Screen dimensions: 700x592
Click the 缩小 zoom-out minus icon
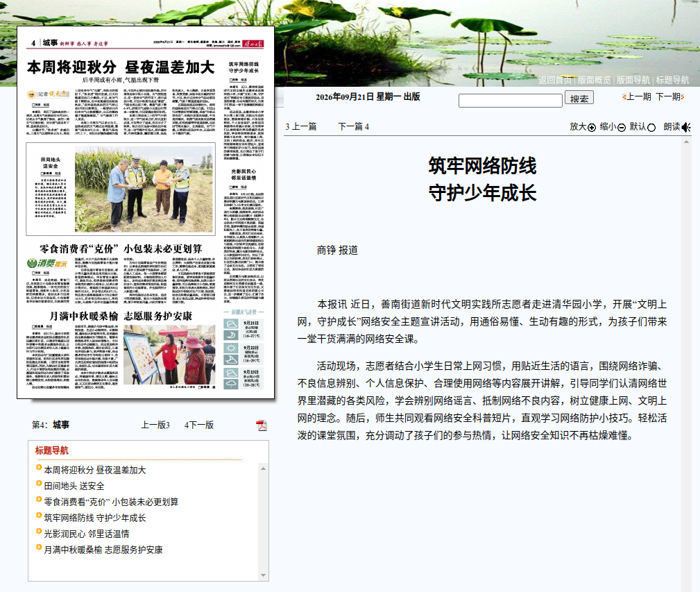[x=622, y=128]
